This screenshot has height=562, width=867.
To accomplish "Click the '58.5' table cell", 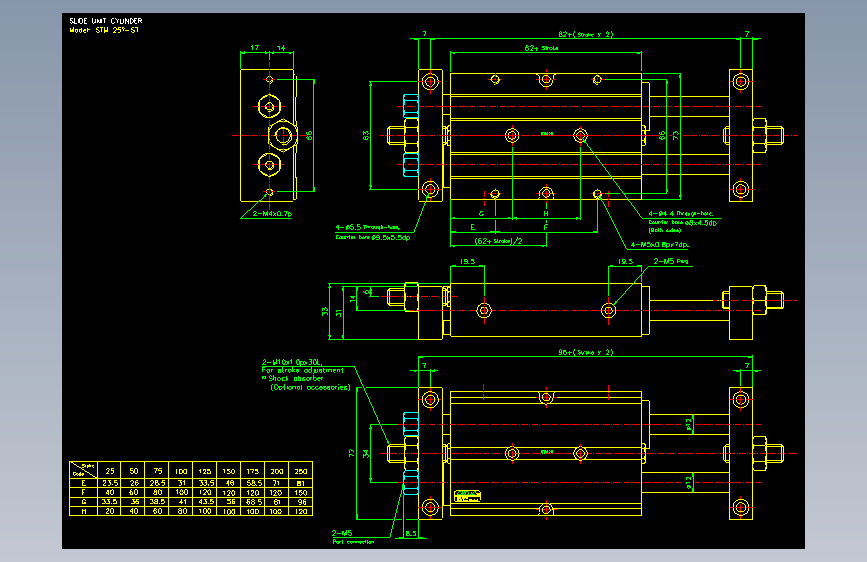I will (x=254, y=483).
